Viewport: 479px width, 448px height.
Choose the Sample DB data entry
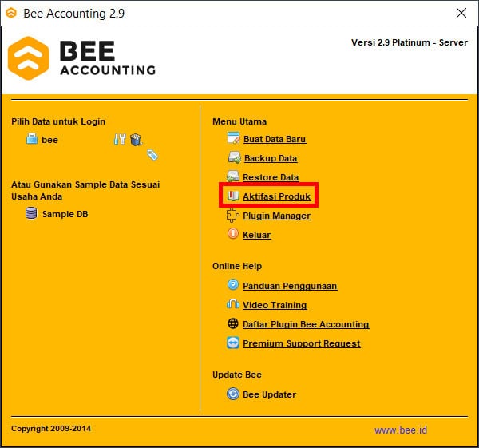click(65, 214)
